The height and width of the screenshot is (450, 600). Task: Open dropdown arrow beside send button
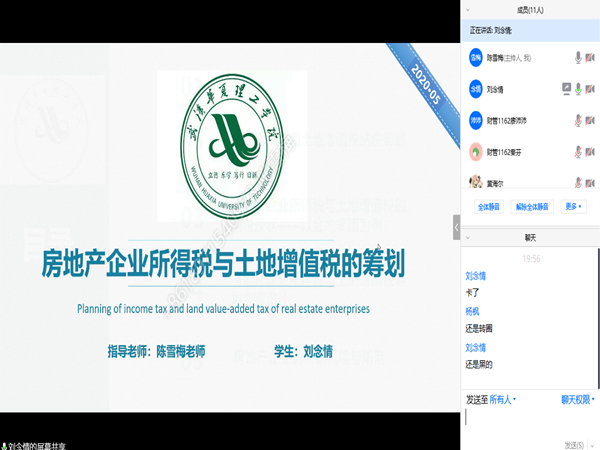click(x=592, y=445)
